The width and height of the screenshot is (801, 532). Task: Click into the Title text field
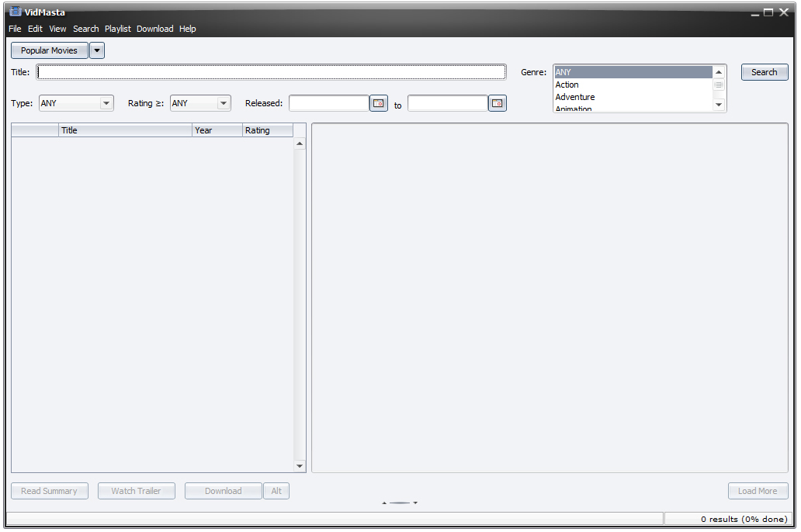pyautogui.click(x=272, y=72)
